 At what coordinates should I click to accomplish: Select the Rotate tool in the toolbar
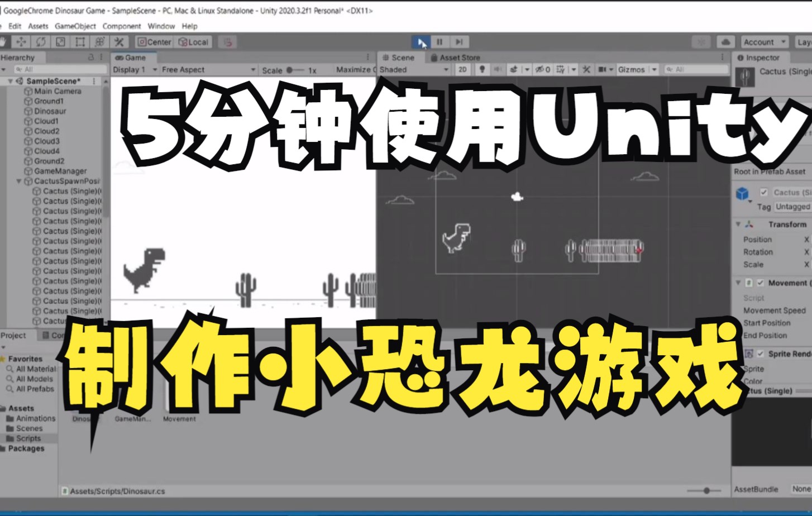click(x=40, y=41)
